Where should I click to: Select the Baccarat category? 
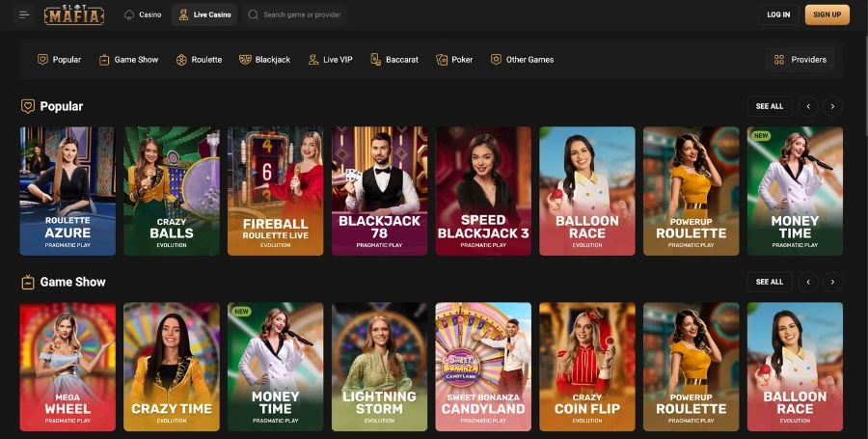pos(394,60)
